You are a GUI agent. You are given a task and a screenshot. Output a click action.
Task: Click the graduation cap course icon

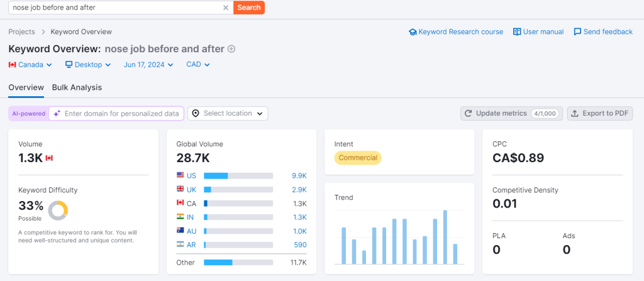413,31
